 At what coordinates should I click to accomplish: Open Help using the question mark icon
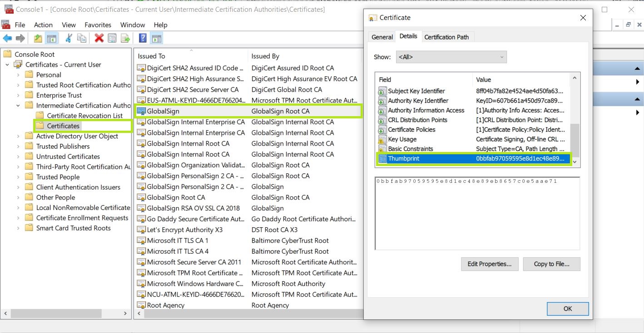click(143, 39)
